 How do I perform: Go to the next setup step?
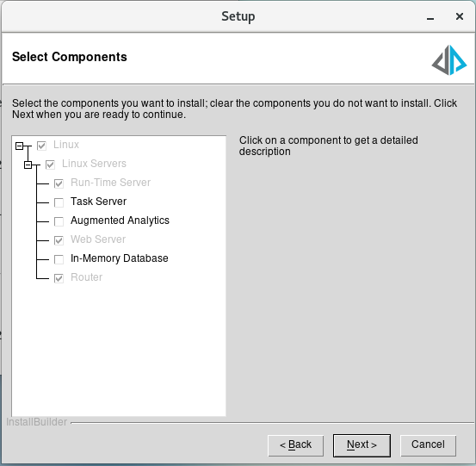coord(362,445)
